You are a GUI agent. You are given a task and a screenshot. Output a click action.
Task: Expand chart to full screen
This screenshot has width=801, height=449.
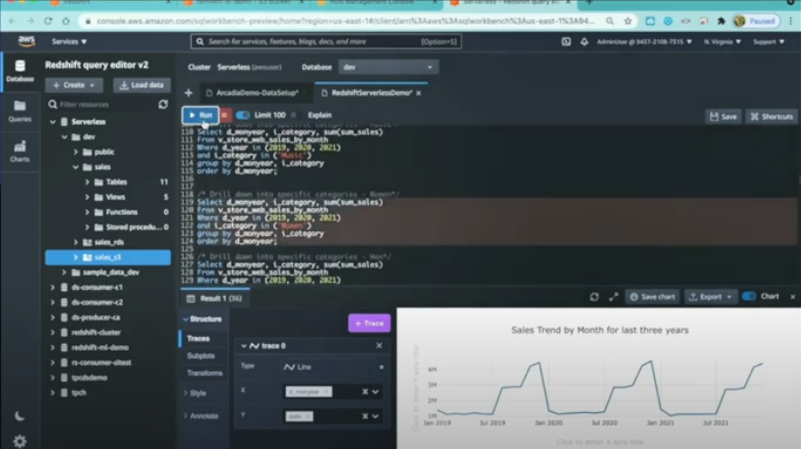(x=614, y=297)
